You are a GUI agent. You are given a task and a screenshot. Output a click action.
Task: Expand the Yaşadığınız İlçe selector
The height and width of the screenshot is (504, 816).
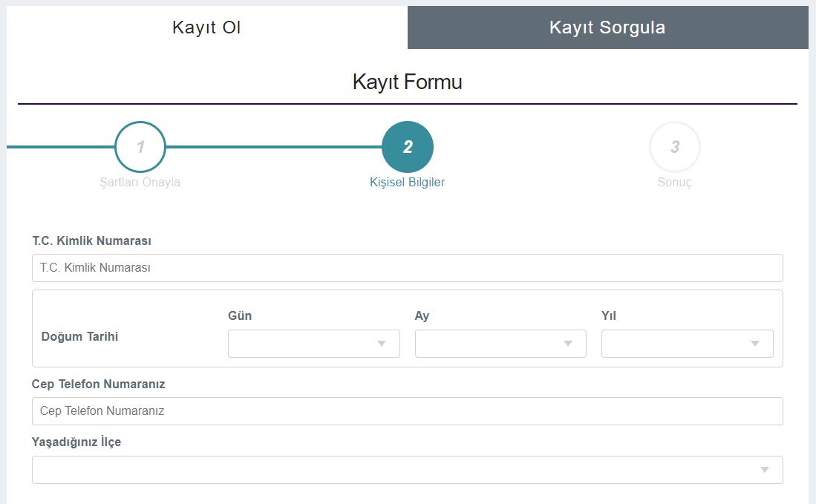pos(407,469)
